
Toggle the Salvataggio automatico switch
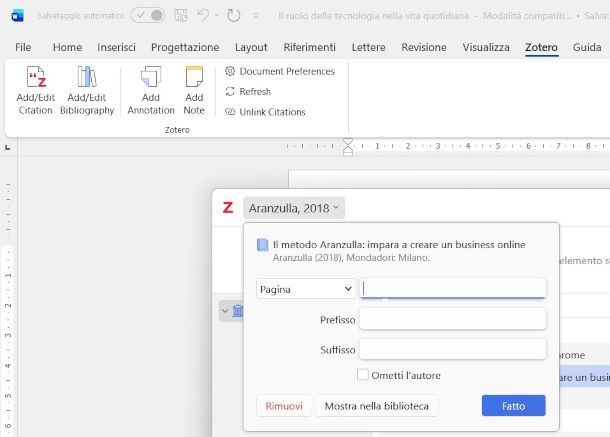[148, 16]
